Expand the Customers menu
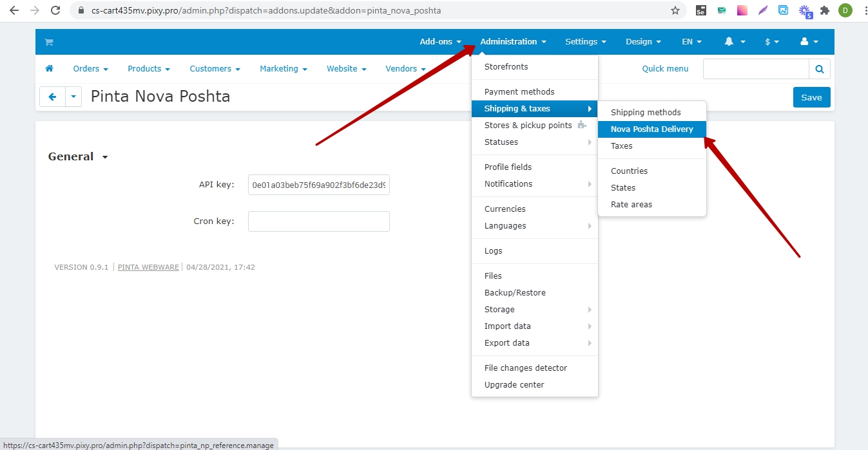Viewport: 868px width, 450px height. pos(215,68)
